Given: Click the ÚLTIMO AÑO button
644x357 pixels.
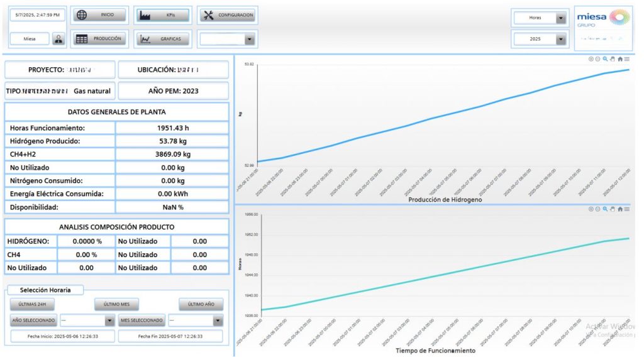Looking at the screenshot, I should 201,304.
